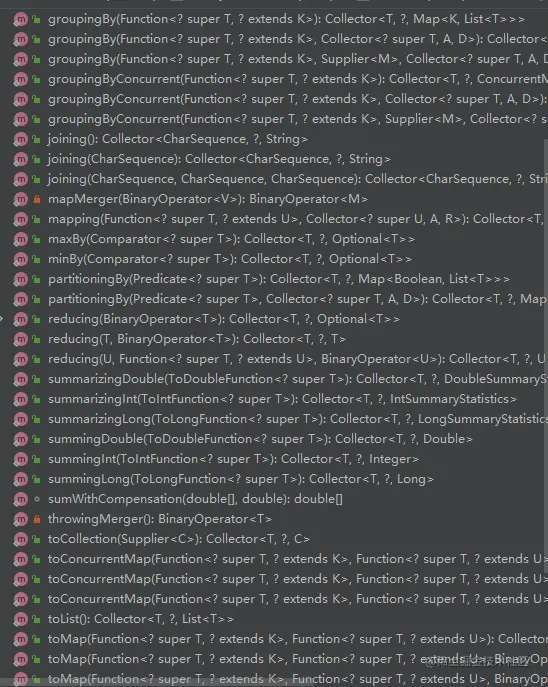
Task: Click method icon beside toList() entry
Action: [20, 619]
